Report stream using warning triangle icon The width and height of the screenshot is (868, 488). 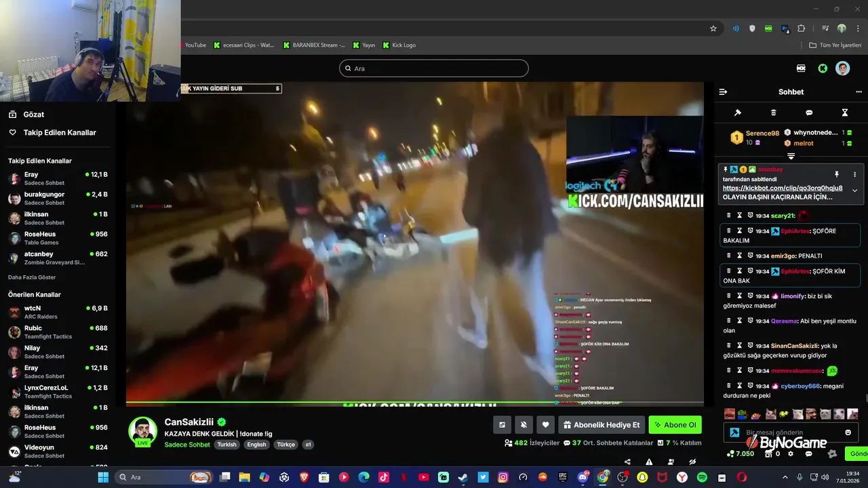649,462
